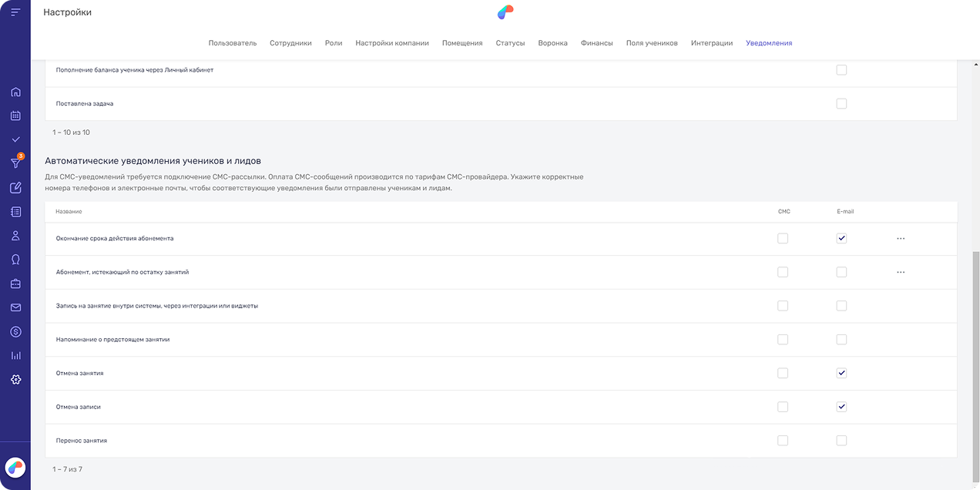Open the dollar coin finance icon
Screen dimensions: 980x490
coord(15,331)
